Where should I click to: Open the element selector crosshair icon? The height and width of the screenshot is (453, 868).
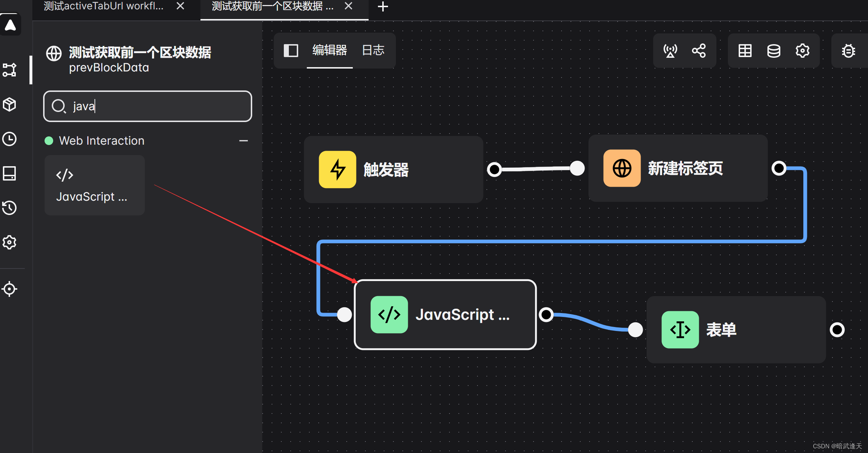9,289
